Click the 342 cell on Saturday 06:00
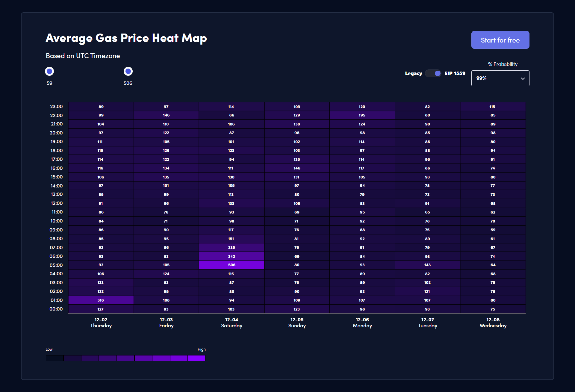Screen dimensions: 575x392 pyautogui.click(x=231, y=256)
